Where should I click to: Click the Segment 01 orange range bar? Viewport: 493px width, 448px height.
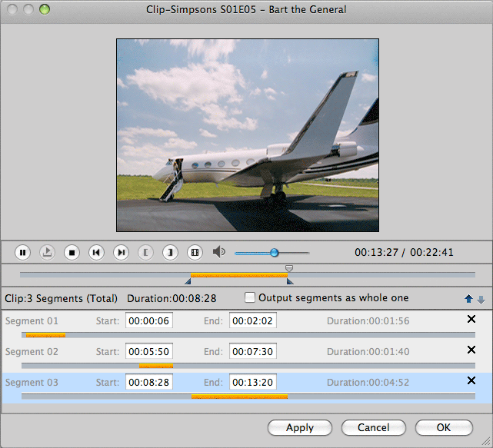pos(45,335)
